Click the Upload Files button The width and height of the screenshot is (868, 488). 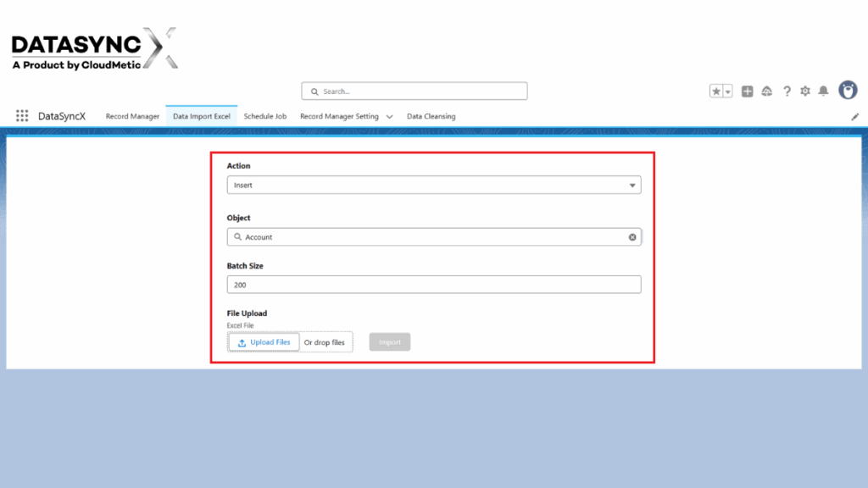pyautogui.click(x=263, y=341)
